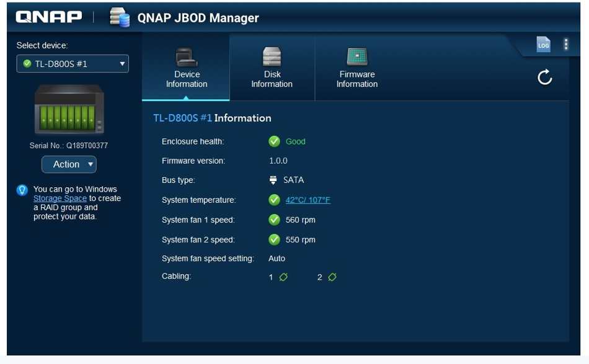The width and height of the screenshot is (589, 364).
Task: Click the 'Good' enclosure health status
Action: tap(295, 141)
